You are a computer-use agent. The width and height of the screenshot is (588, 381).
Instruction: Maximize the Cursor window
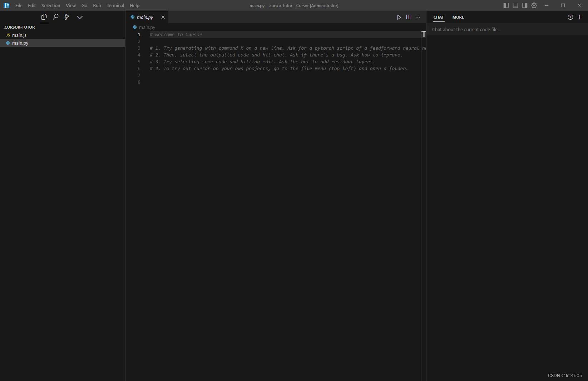(563, 5)
